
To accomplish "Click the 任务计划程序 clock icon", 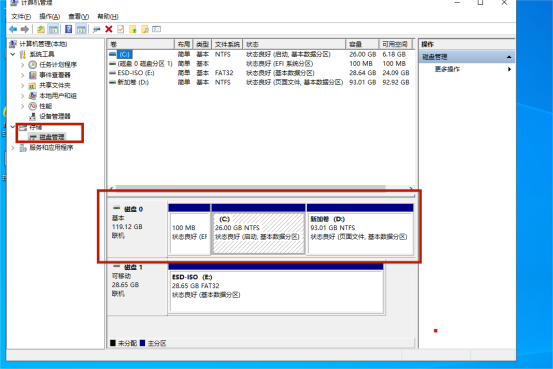I will tap(32, 65).
